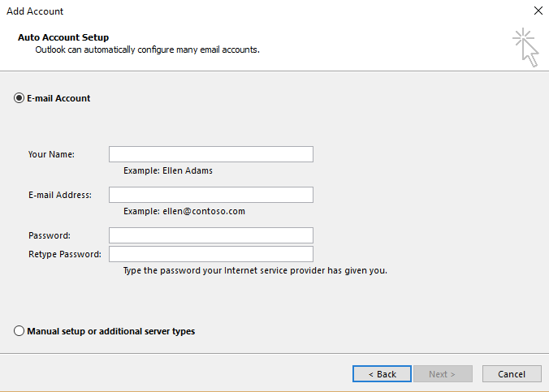Screen dimensions: 549x392
Task: Click the Retype Password field
Action: pyautogui.click(x=211, y=254)
